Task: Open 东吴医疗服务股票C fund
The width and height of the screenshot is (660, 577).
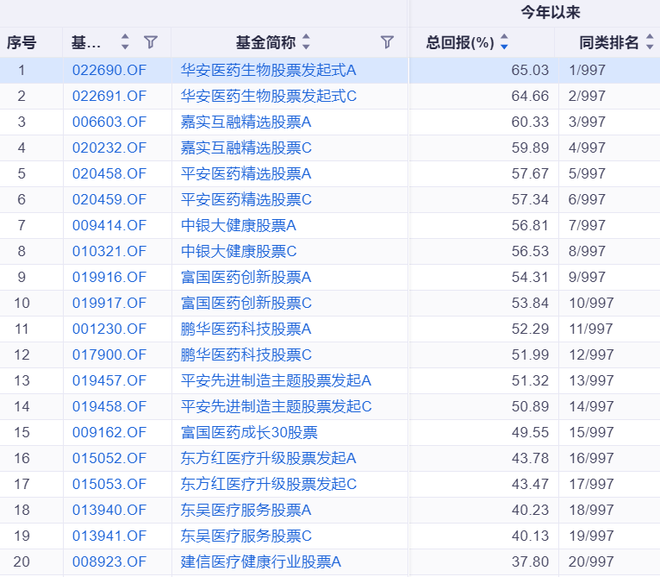Action: [x=246, y=536]
